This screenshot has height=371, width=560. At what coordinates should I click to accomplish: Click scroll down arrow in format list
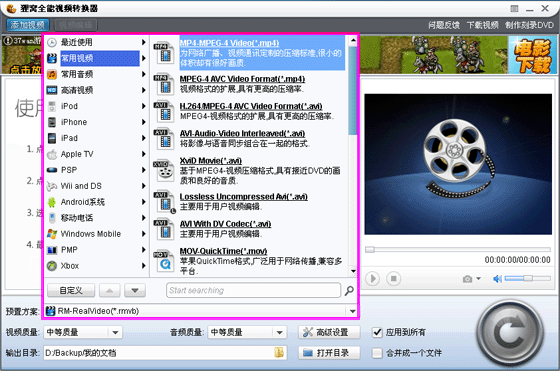coord(353,271)
